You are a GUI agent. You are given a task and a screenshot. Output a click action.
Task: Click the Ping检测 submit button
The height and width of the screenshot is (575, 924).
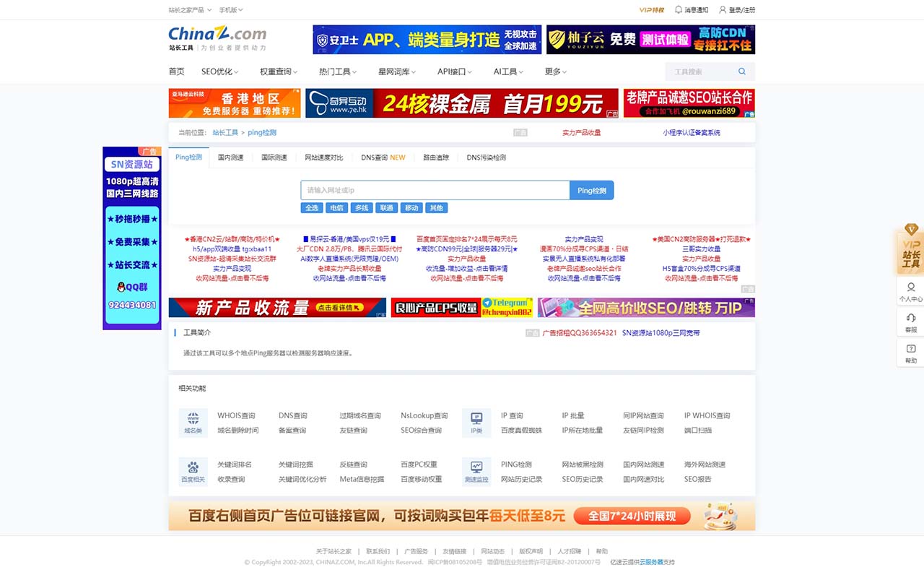[x=592, y=189]
